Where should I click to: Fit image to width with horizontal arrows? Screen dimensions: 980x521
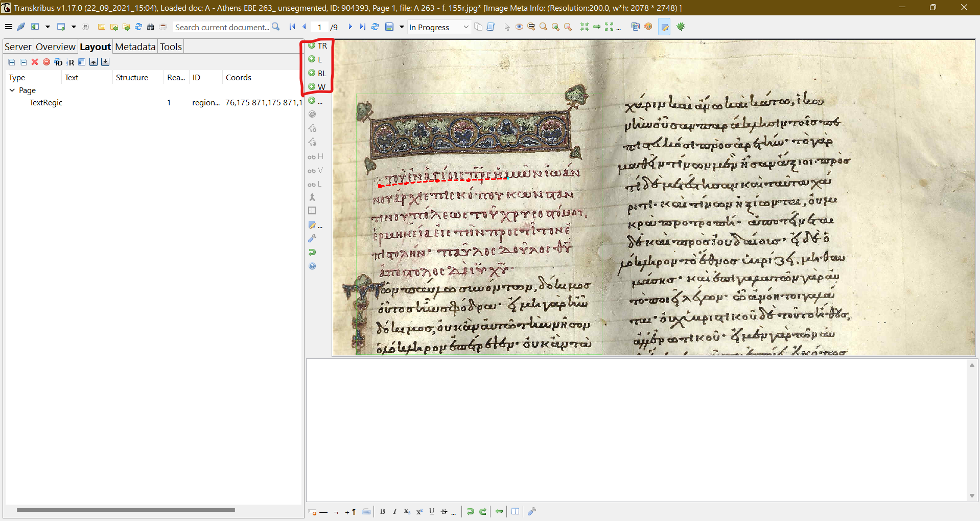coord(597,27)
